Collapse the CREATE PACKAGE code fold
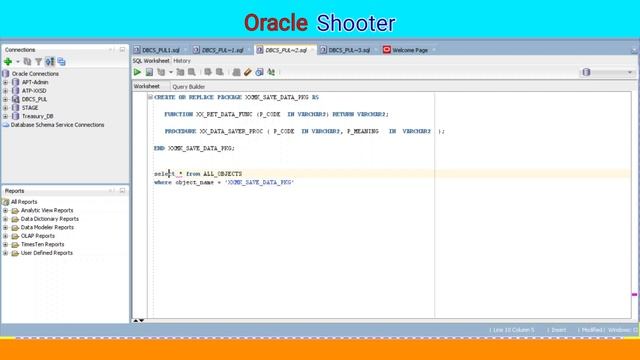The image size is (640, 360). (x=150, y=97)
